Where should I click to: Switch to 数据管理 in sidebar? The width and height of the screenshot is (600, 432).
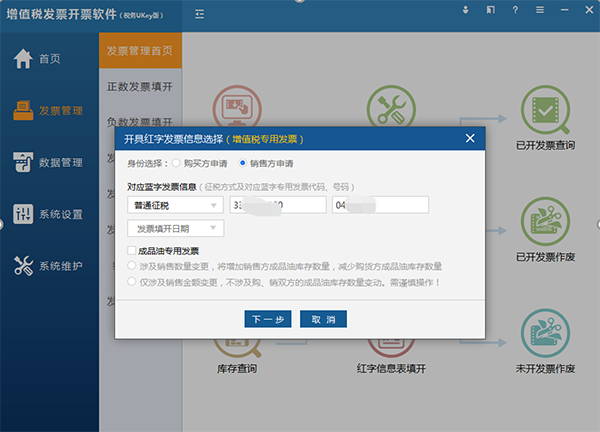pos(50,162)
